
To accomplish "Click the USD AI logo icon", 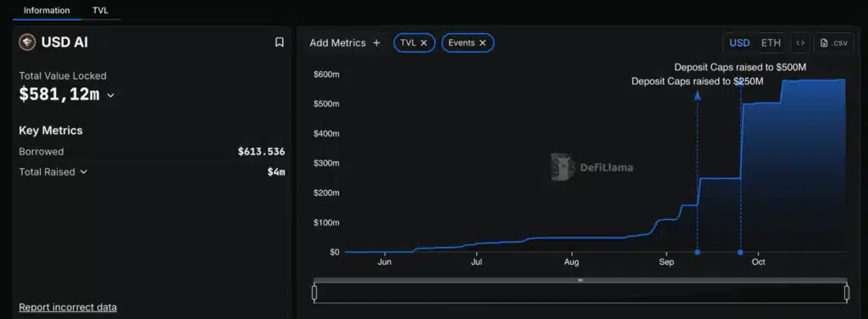I will [x=27, y=42].
